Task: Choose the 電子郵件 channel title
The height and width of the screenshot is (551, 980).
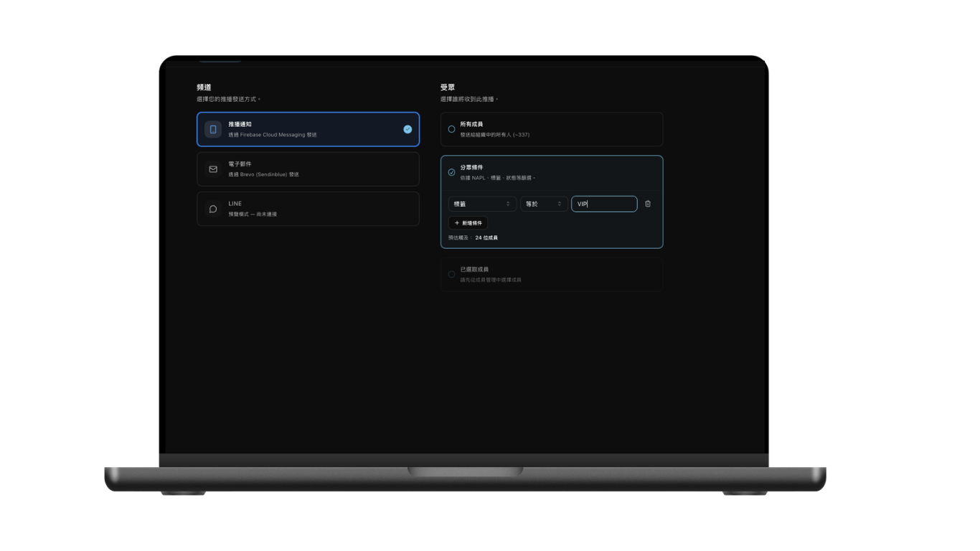Action: tap(240, 164)
